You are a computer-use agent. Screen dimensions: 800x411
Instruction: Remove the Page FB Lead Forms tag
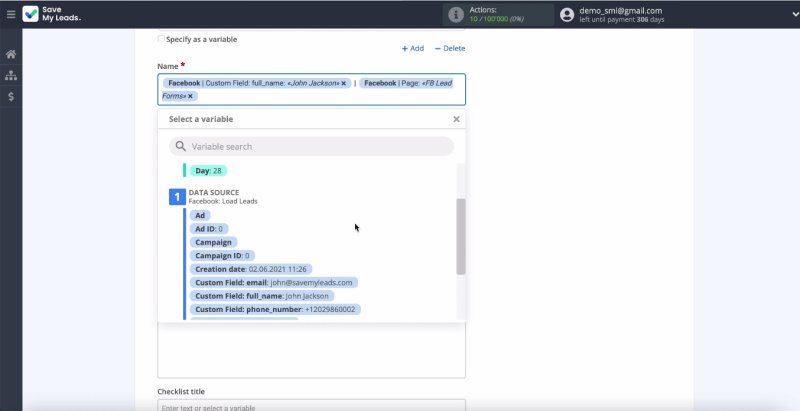tap(191, 96)
